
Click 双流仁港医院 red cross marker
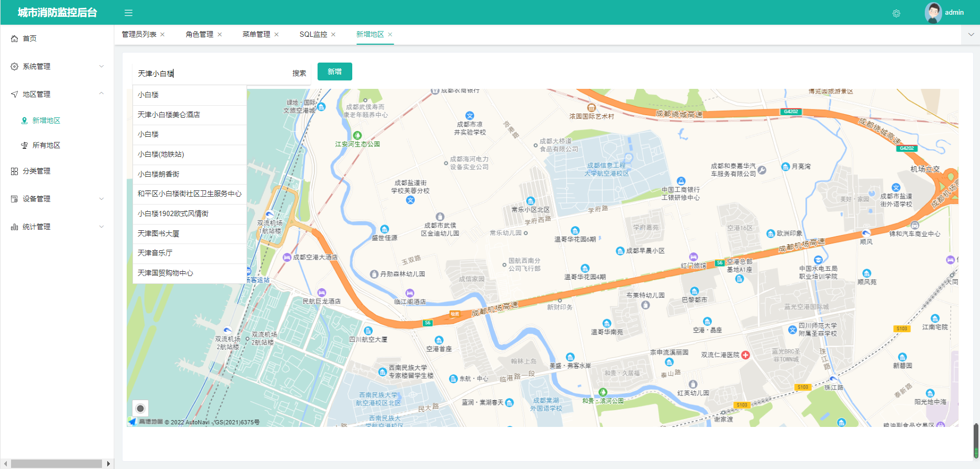click(746, 355)
